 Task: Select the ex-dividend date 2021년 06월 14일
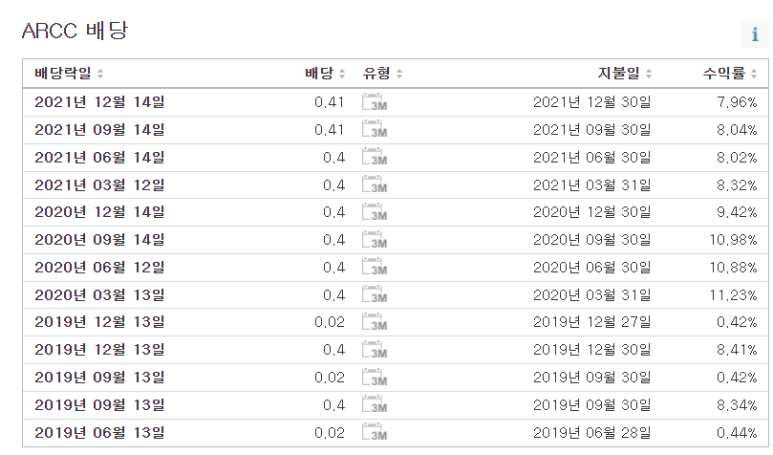100,157
